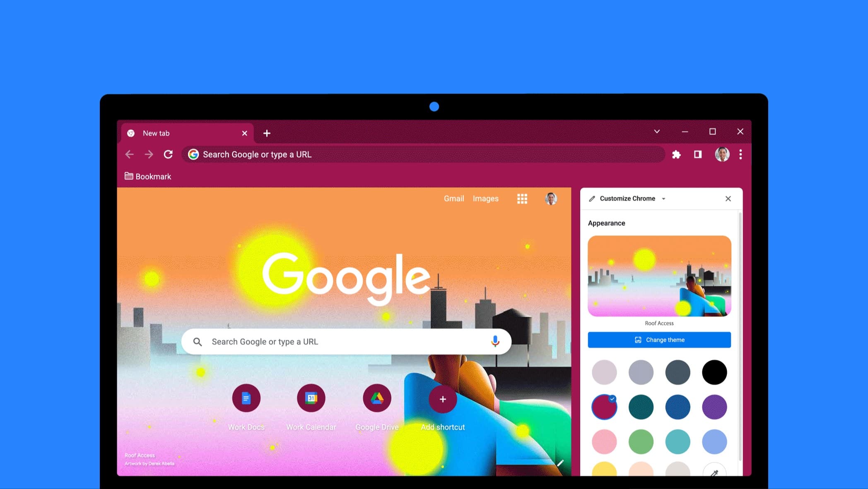Click the Reading List sidebar icon
This screenshot has width=868, height=489.
click(697, 154)
